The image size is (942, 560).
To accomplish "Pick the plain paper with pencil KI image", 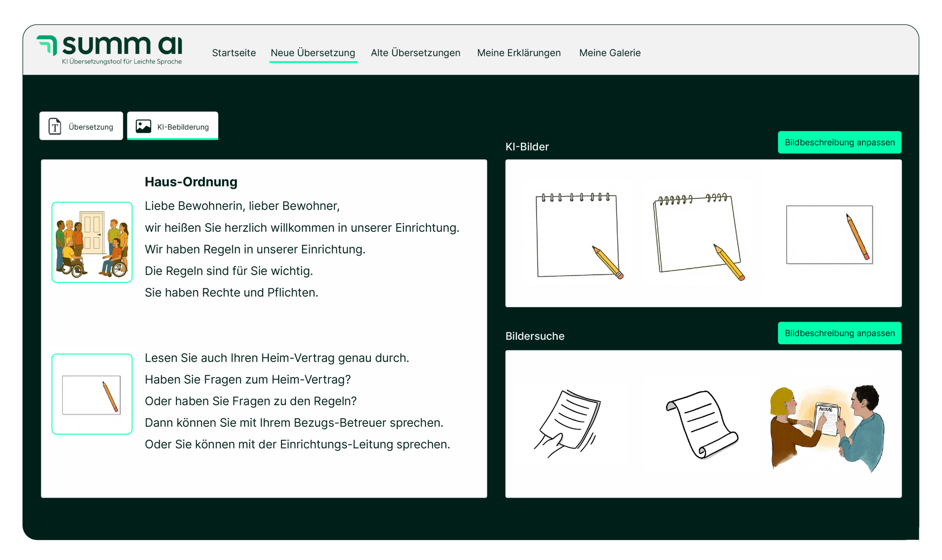I will 829,235.
